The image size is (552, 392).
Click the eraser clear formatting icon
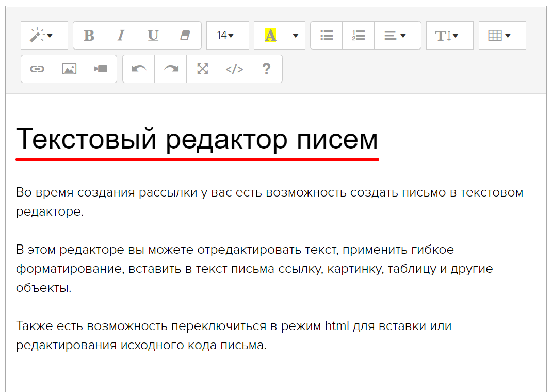185,36
